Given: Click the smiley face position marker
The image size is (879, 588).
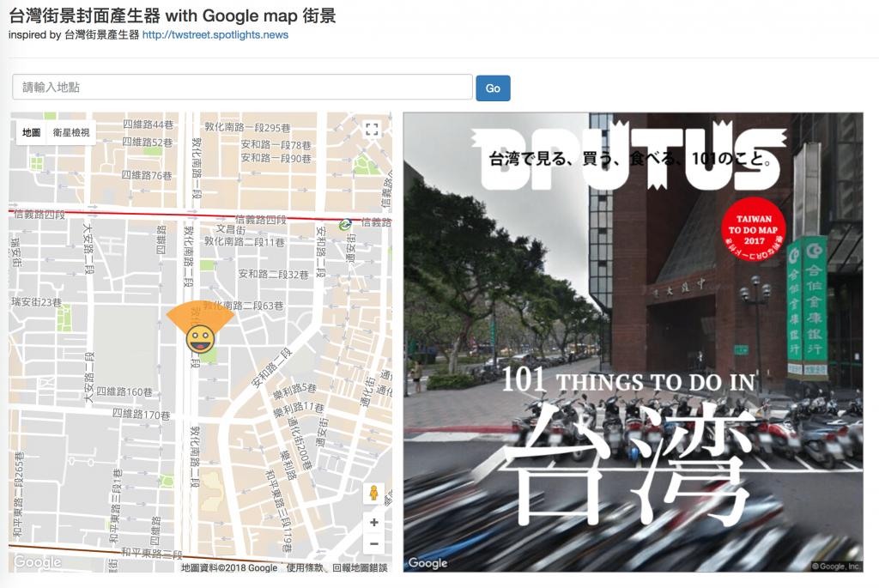Looking at the screenshot, I should (x=200, y=338).
